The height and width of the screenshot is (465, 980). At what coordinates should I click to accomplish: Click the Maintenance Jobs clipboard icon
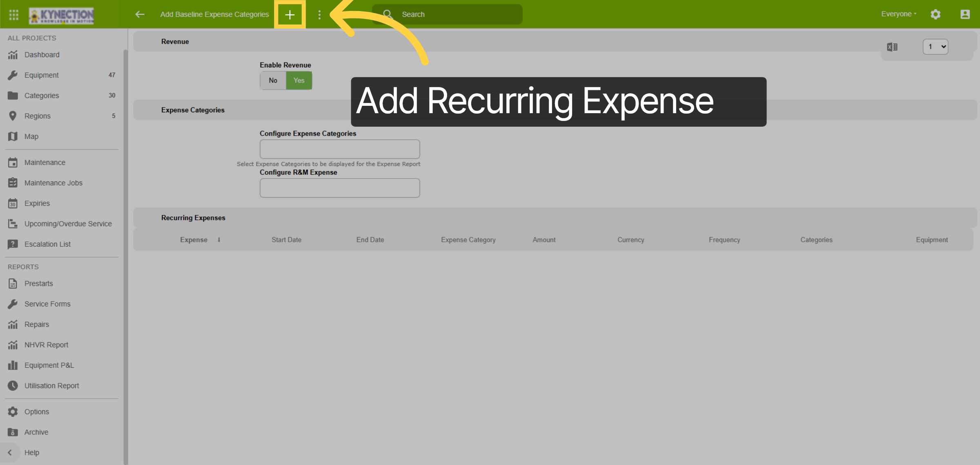click(x=13, y=183)
